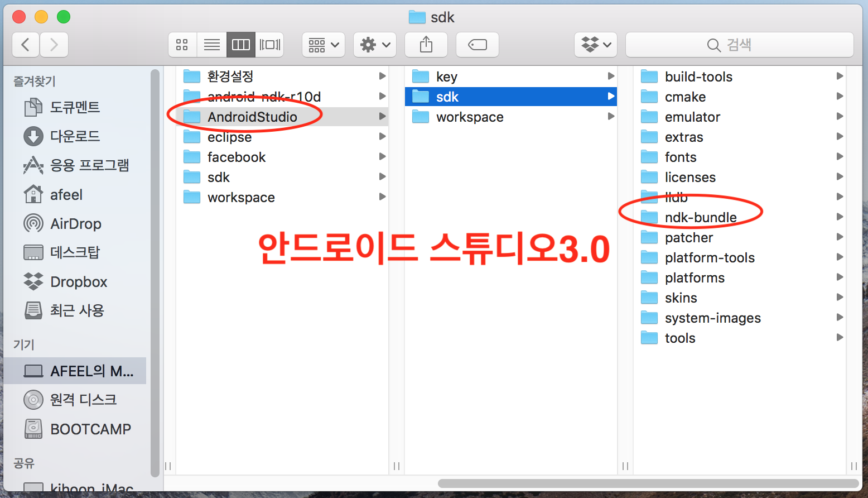Image resolution: width=868 pixels, height=498 pixels.
Task: Switch to list view
Action: pos(211,45)
